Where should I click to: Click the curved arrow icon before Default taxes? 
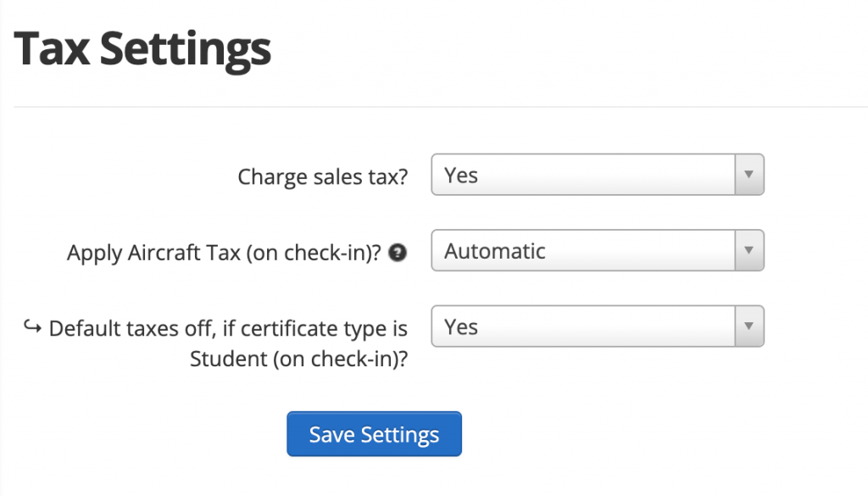[33, 327]
